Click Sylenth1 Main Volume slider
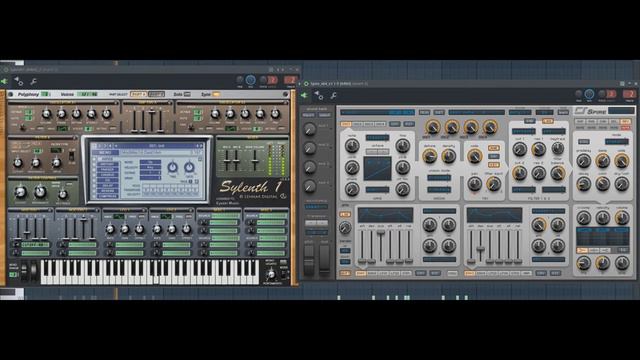The image size is (640, 360). [x=255, y=160]
